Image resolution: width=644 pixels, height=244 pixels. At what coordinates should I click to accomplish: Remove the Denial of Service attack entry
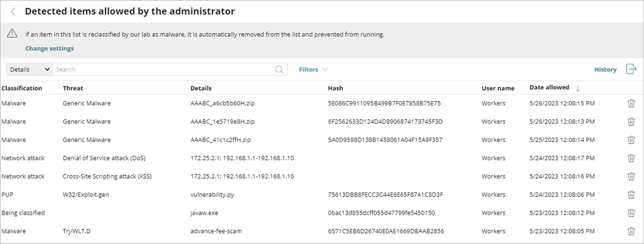click(x=631, y=158)
